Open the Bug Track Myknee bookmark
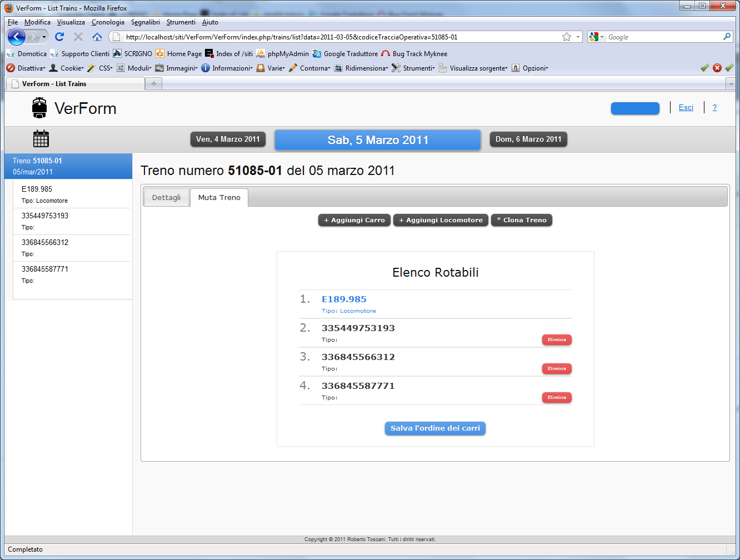 coord(414,54)
